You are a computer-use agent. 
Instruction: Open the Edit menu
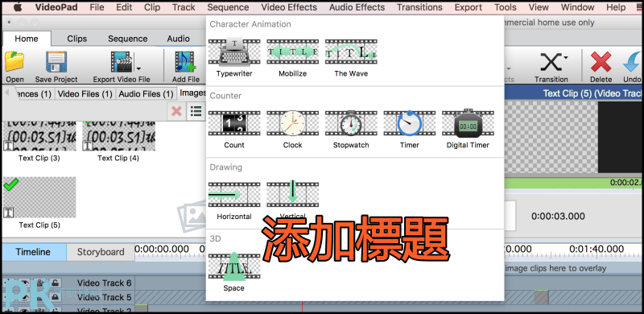click(124, 7)
